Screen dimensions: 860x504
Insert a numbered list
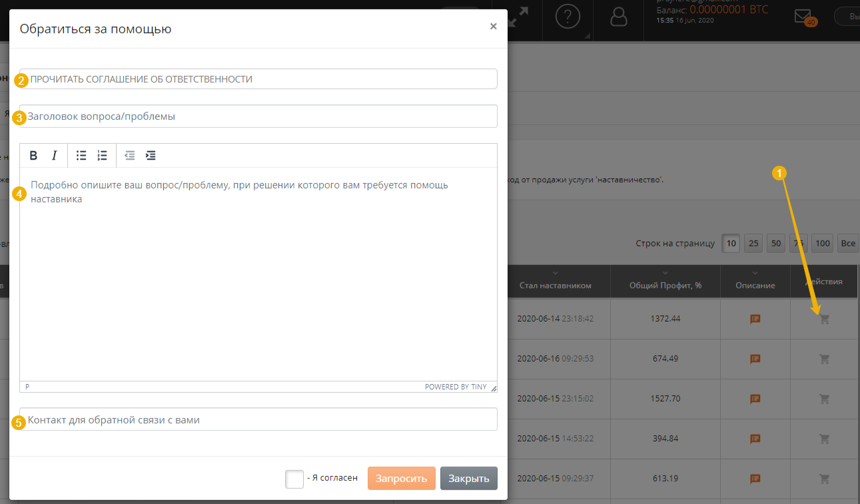click(102, 156)
